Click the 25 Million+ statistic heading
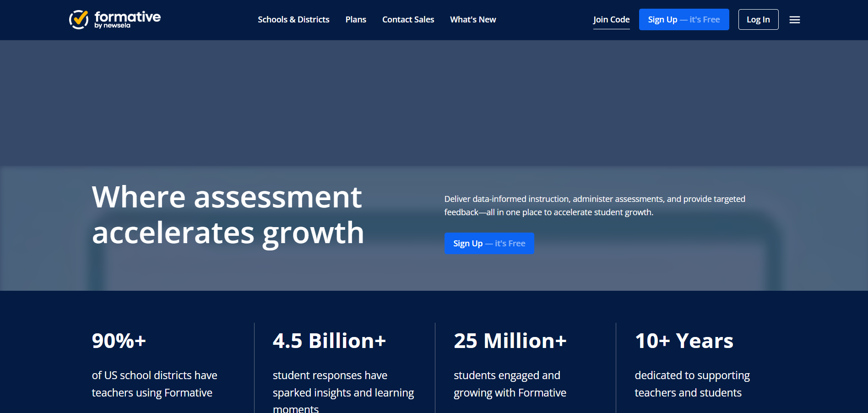868x413 pixels. [510, 341]
